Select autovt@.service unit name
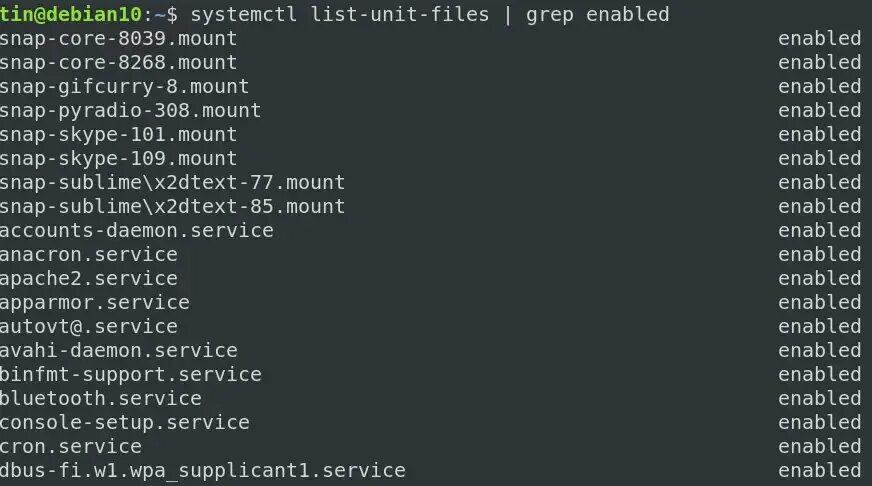872x486 pixels. 88,327
